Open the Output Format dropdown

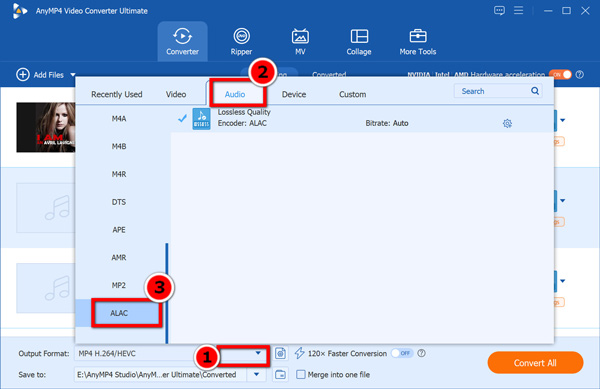[x=258, y=353]
